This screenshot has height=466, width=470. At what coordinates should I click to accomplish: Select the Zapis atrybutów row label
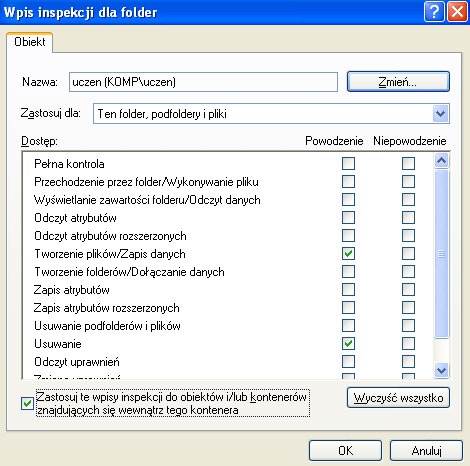click(x=72, y=290)
